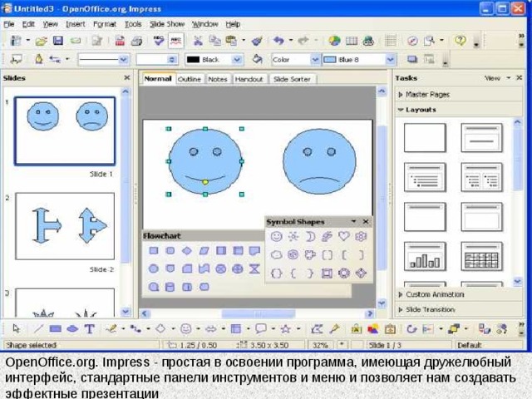Click the line width spinner field
Viewport: 532px width, 399px height.
156,60
